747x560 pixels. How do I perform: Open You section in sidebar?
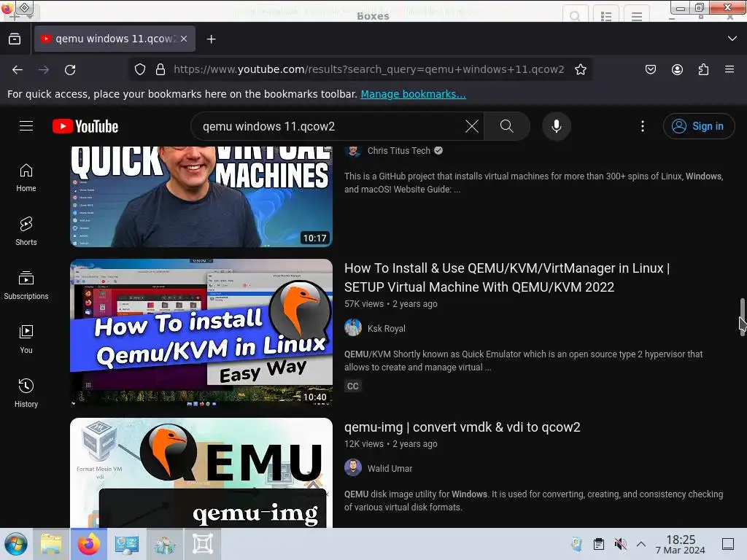pyautogui.click(x=26, y=339)
